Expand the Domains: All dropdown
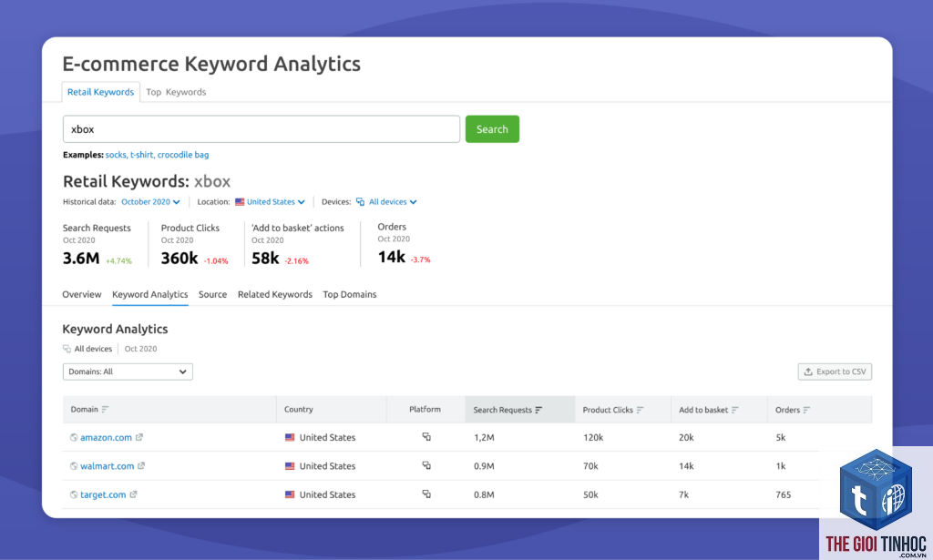The height and width of the screenshot is (560, 933). pyautogui.click(x=128, y=372)
